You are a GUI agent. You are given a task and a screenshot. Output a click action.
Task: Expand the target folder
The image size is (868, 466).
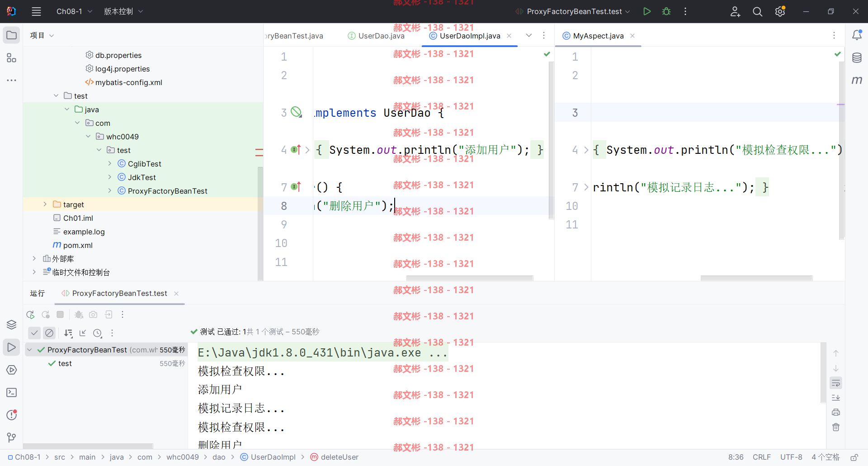45,204
